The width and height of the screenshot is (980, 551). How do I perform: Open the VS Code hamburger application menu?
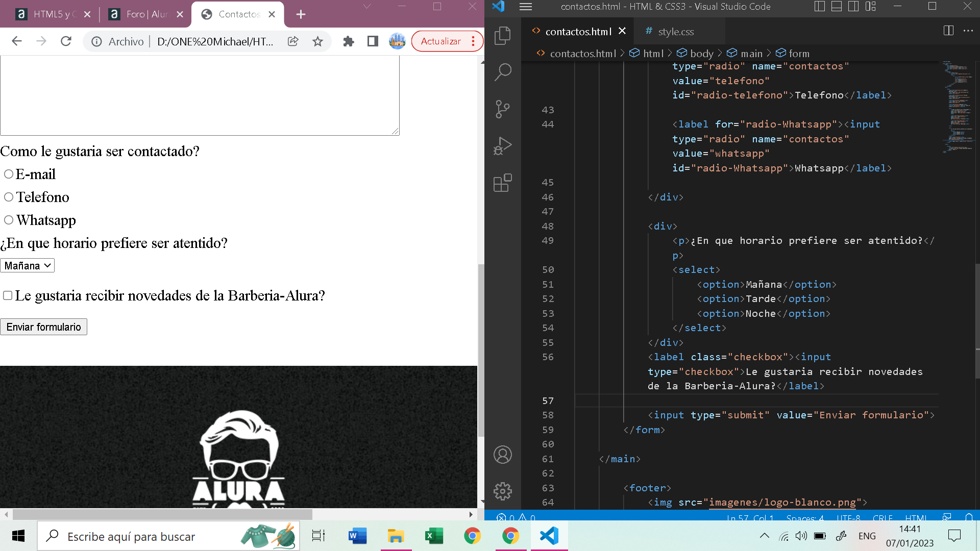coord(526,7)
